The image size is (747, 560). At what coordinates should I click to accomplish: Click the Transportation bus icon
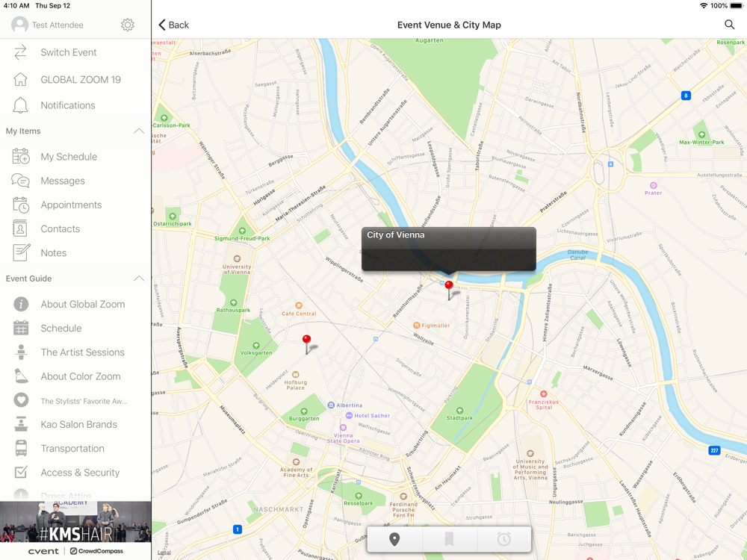(21, 449)
